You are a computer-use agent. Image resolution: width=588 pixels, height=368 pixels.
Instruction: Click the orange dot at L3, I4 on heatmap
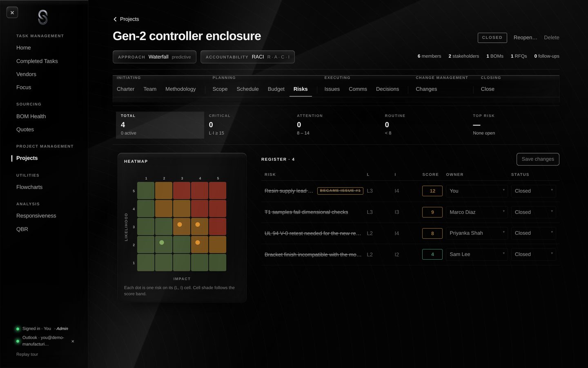click(x=198, y=224)
